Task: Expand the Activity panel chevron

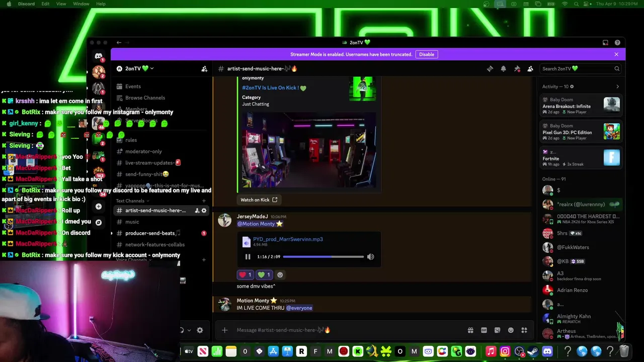Action: coord(617,86)
